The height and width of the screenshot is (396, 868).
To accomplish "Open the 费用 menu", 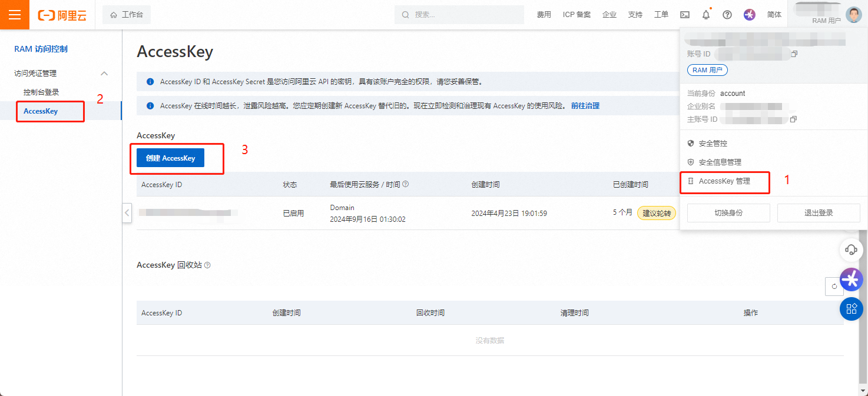I will (x=544, y=15).
